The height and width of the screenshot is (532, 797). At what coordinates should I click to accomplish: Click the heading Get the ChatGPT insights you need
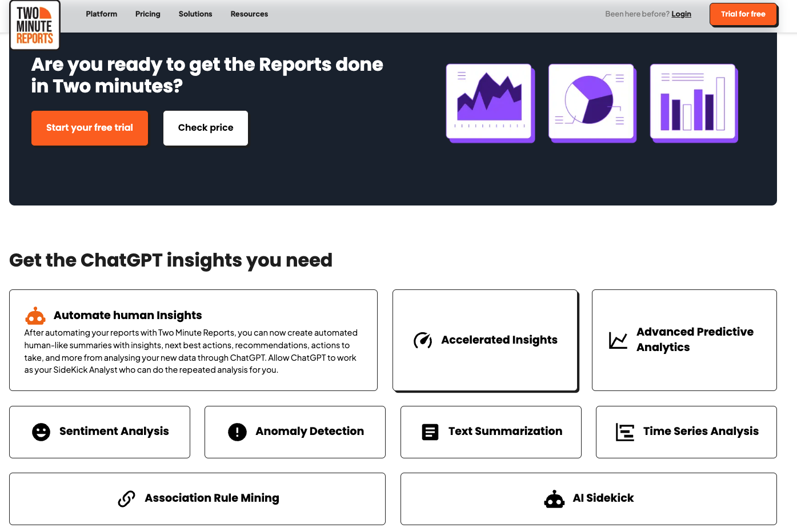(x=171, y=260)
